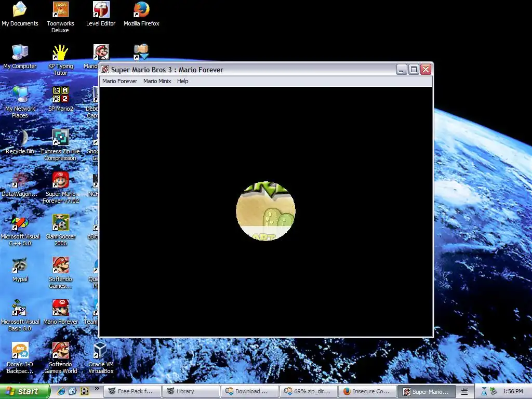Select the DataWagon desktop shortcut
Viewport: 532px width, 399px height.
tap(20, 184)
